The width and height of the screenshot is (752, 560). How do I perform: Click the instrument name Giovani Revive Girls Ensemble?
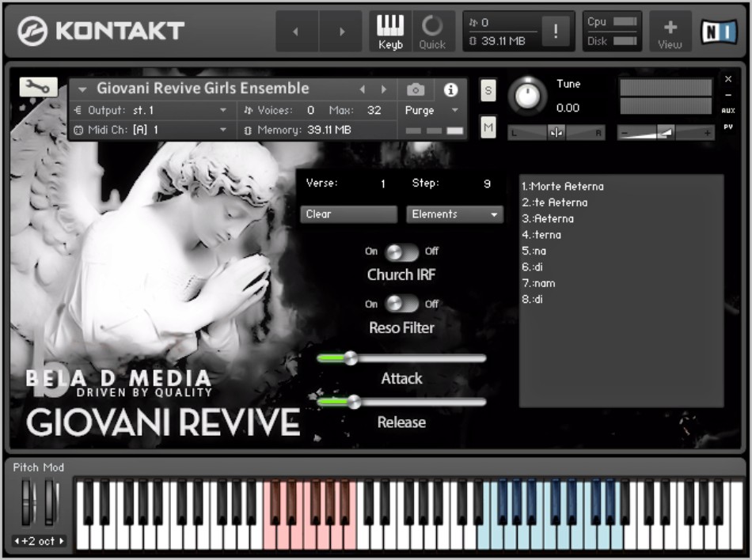(203, 88)
